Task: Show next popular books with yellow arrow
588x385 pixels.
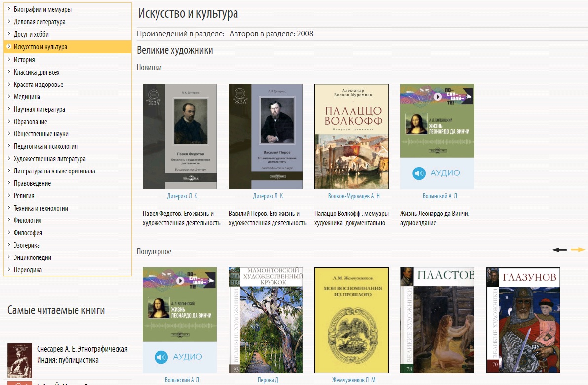Action: tap(578, 250)
